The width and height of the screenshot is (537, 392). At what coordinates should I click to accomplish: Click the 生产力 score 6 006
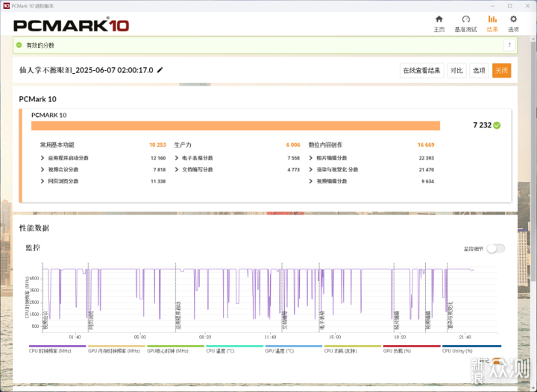point(293,145)
